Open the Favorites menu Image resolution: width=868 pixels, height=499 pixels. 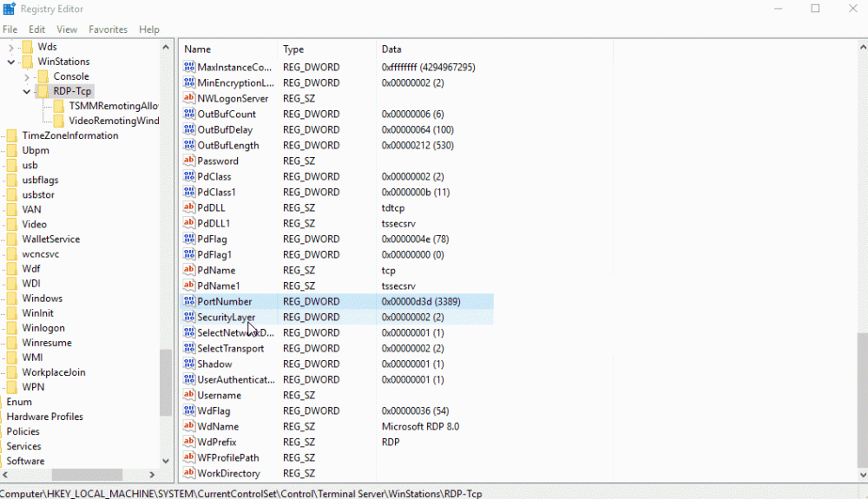pyautogui.click(x=108, y=30)
